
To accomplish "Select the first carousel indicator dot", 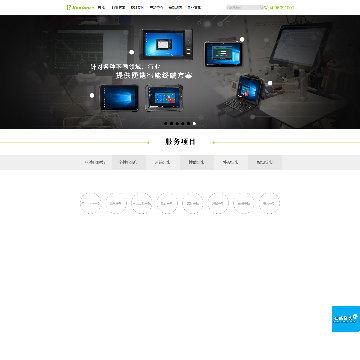I will (x=166, y=124).
